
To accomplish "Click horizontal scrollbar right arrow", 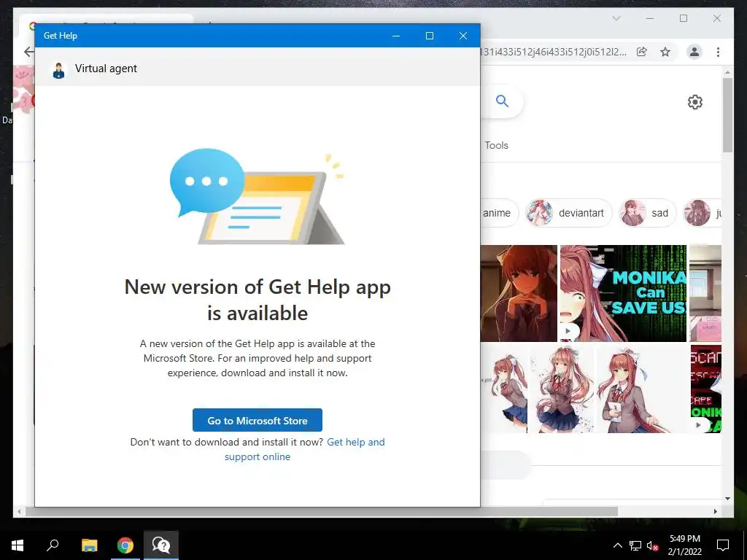I will pos(715,511).
